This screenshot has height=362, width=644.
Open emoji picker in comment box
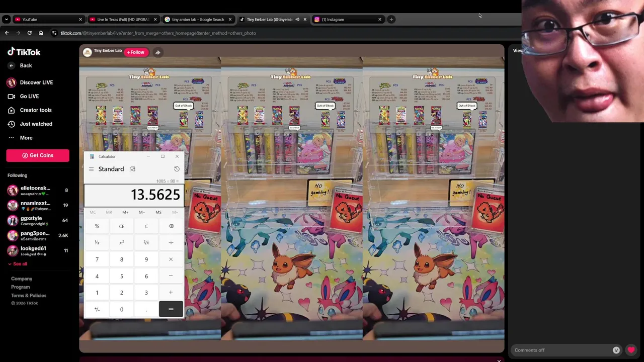pyautogui.click(x=616, y=350)
